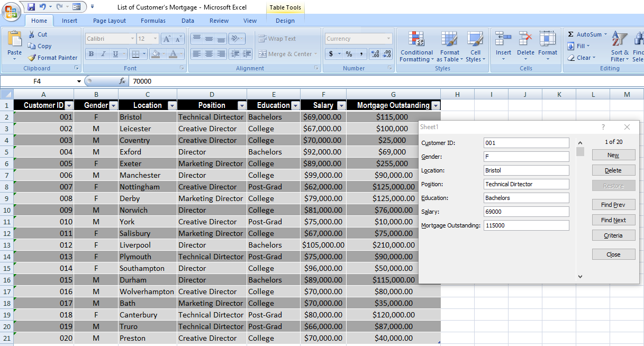Toggle Bold formatting
This screenshot has width=644, height=346.
tap(92, 54)
